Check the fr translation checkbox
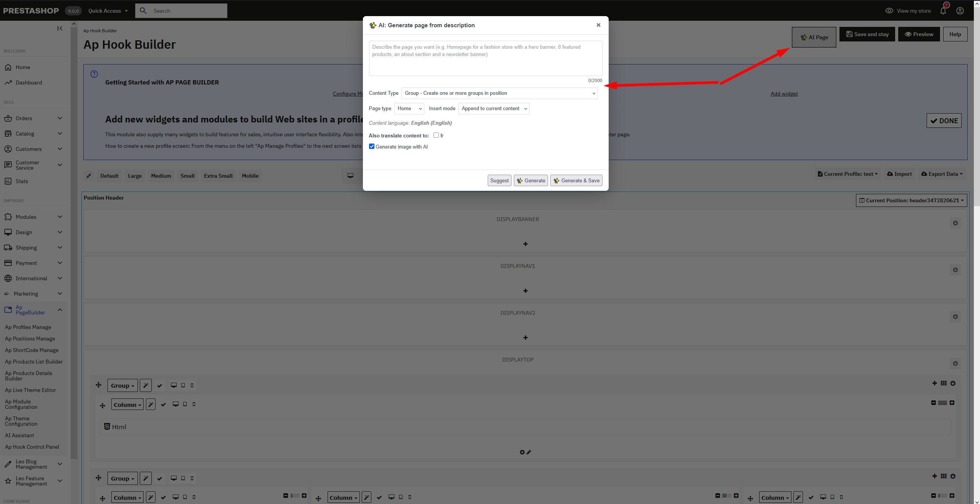The image size is (980, 504). pos(436,135)
